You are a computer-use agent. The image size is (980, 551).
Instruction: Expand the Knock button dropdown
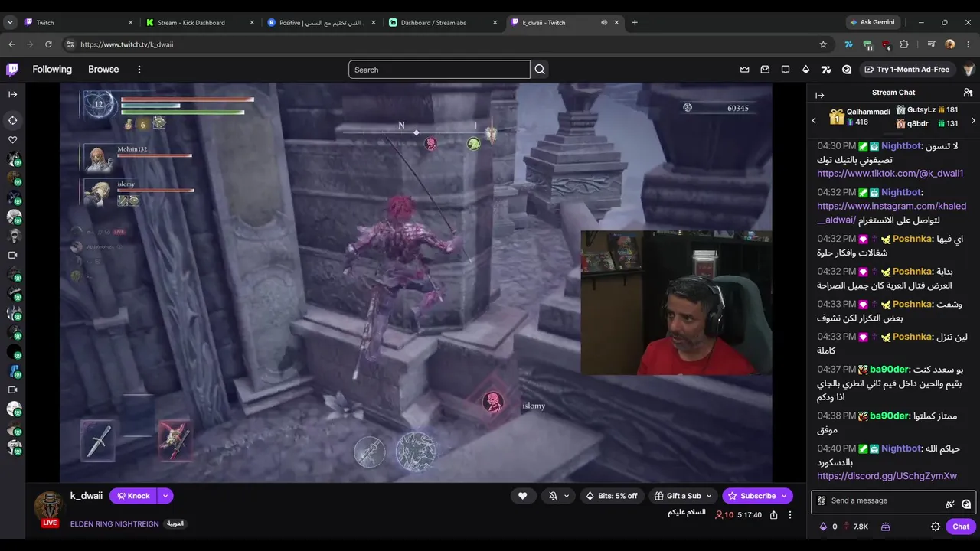[x=165, y=496]
